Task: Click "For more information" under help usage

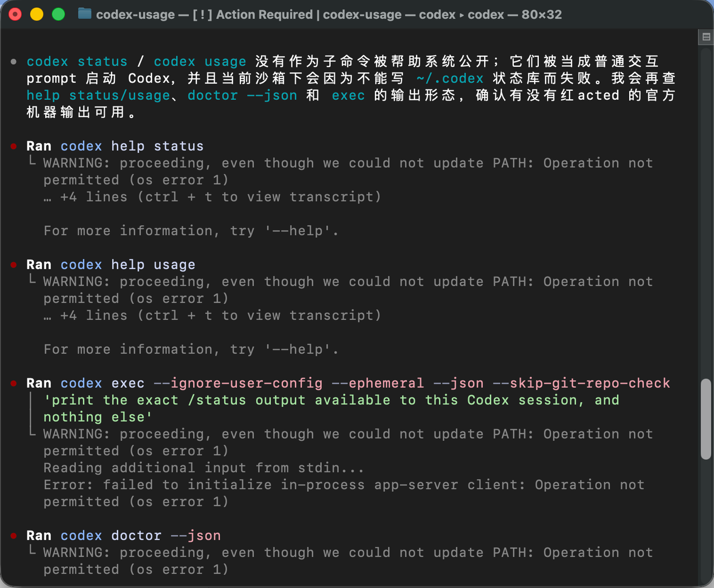Action: [191, 349]
